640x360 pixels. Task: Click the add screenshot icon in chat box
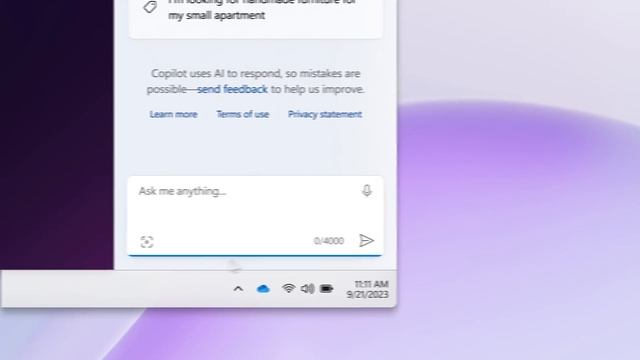tap(147, 242)
